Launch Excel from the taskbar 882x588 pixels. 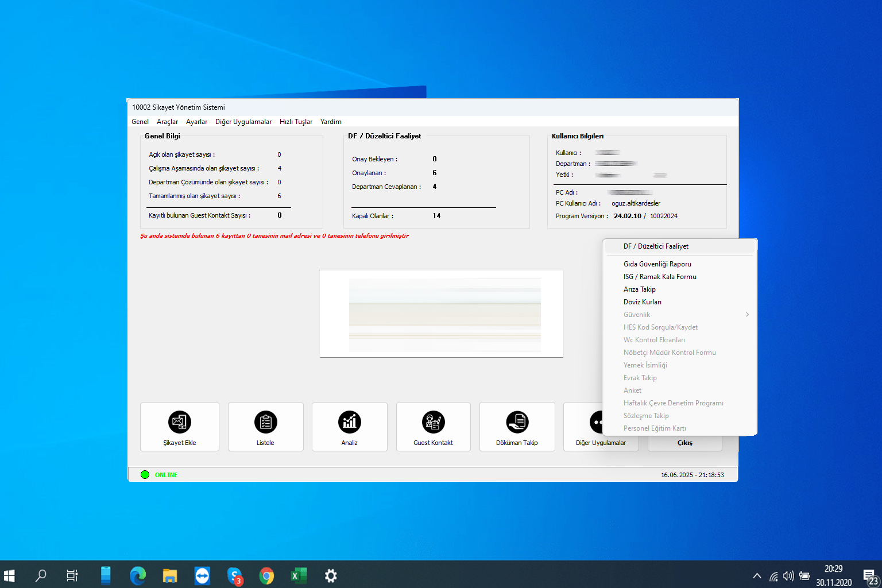[x=299, y=575]
